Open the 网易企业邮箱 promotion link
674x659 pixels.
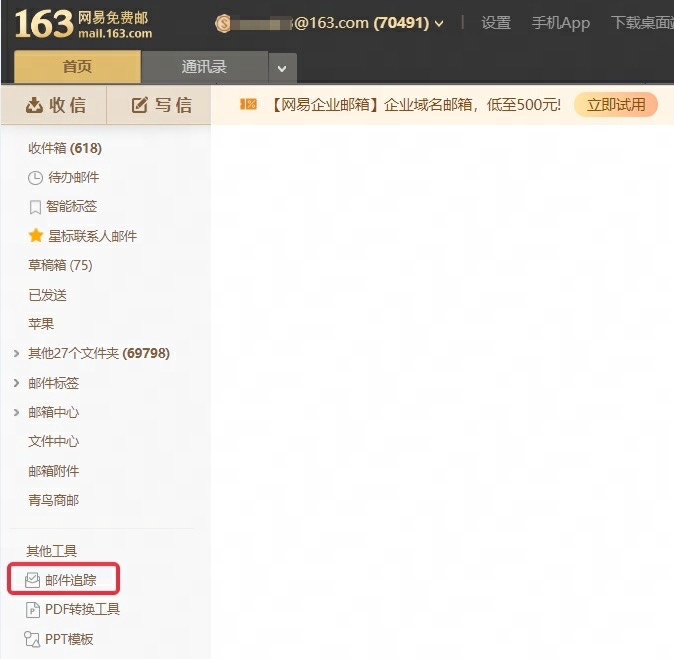[x=416, y=104]
